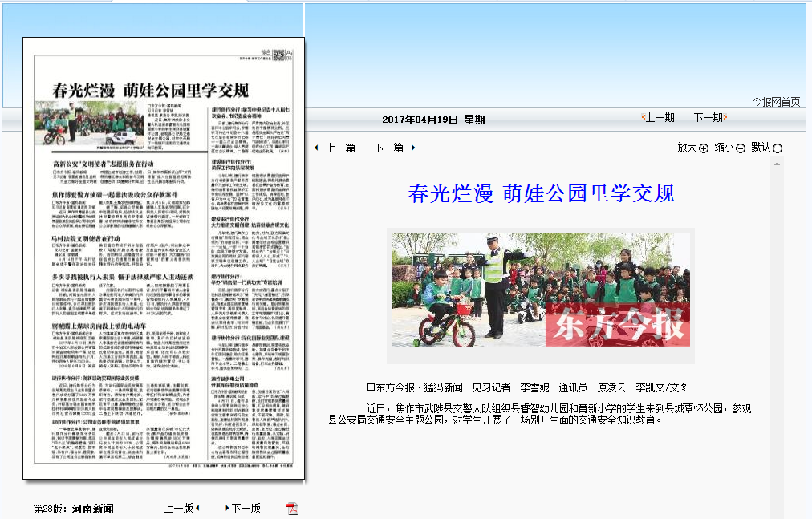Click the article headline 春光烂漫 萌娃公园里学交规
The width and height of the screenshot is (812, 519).
coord(541,193)
